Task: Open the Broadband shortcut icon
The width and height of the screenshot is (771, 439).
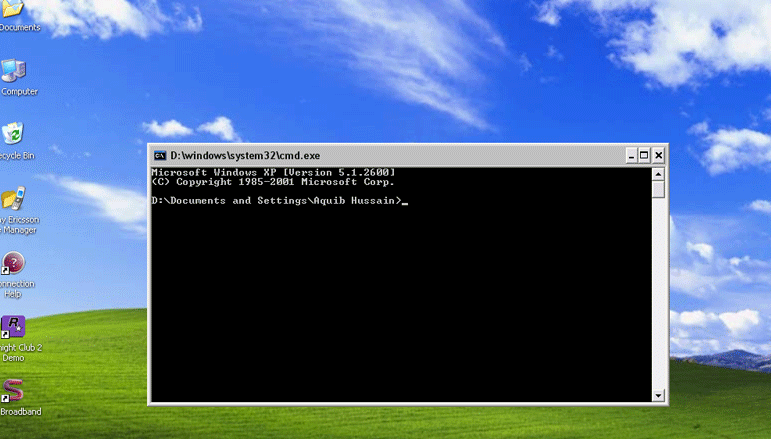Action: [13, 391]
